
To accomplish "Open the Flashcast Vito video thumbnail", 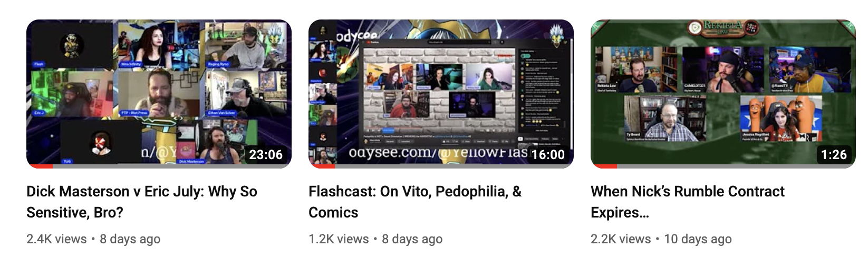I will click(441, 94).
